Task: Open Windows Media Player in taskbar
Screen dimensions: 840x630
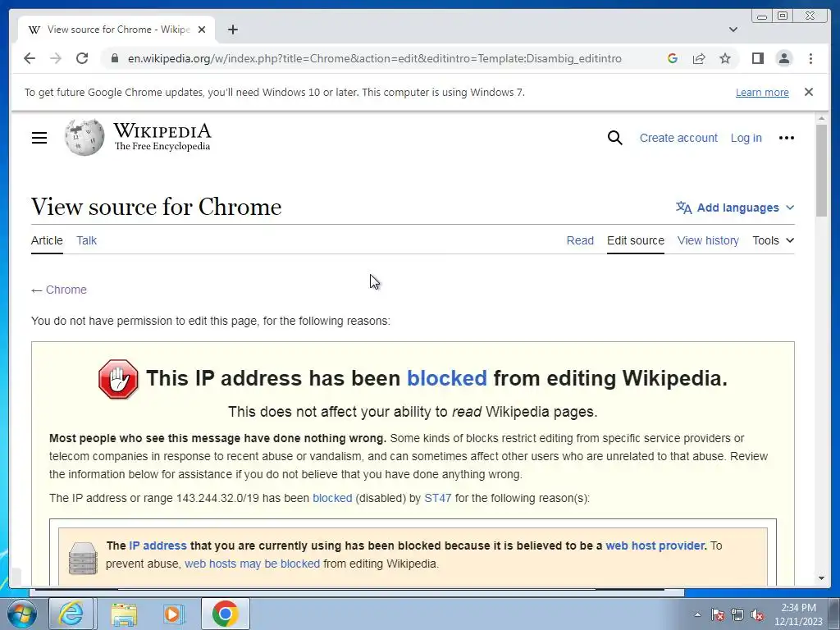Action: point(174,614)
